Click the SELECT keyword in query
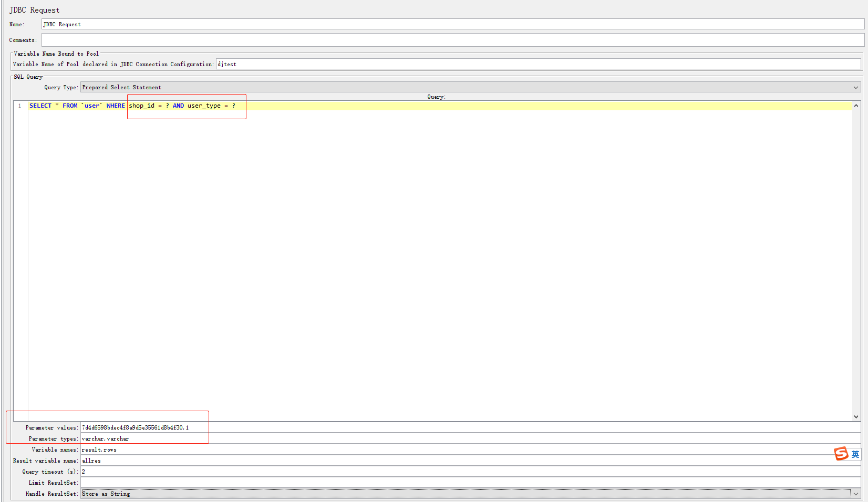The width and height of the screenshot is (868, 502). click(x=40, y=106)
